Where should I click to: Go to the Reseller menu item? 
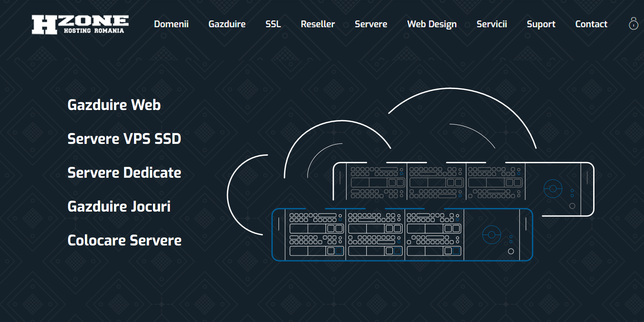pos(318,24)
